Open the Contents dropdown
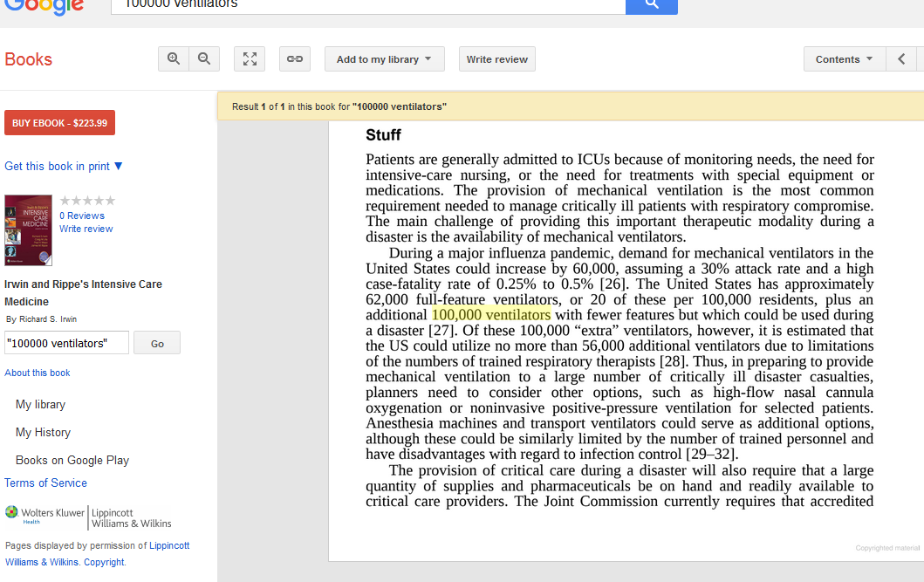 (844, 59)
